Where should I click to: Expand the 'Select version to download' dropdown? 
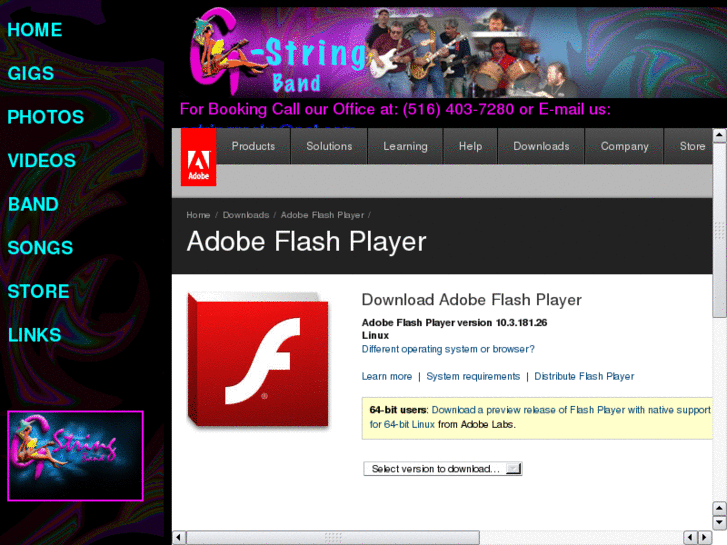pos(443,469)
